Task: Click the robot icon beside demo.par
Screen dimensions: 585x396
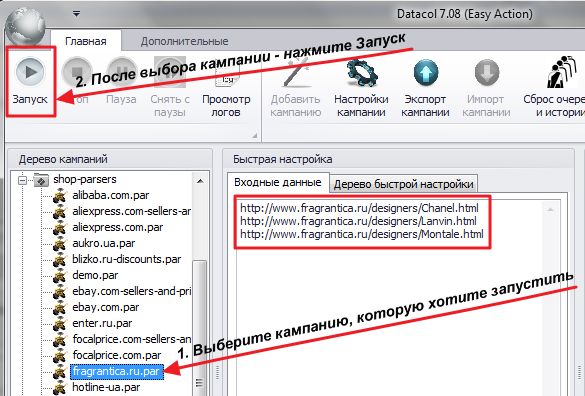Action: point(60,276)
